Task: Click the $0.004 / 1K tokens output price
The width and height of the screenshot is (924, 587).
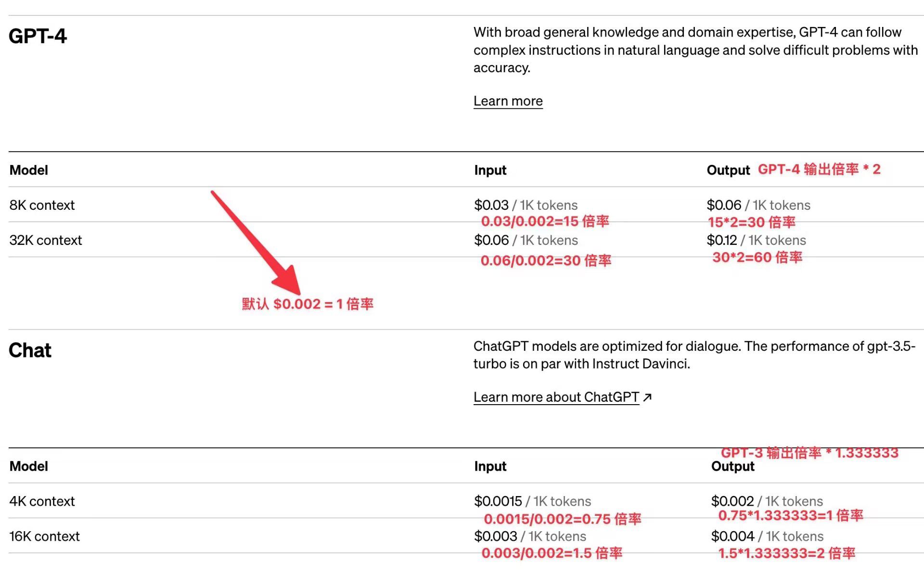Action: 767,536
